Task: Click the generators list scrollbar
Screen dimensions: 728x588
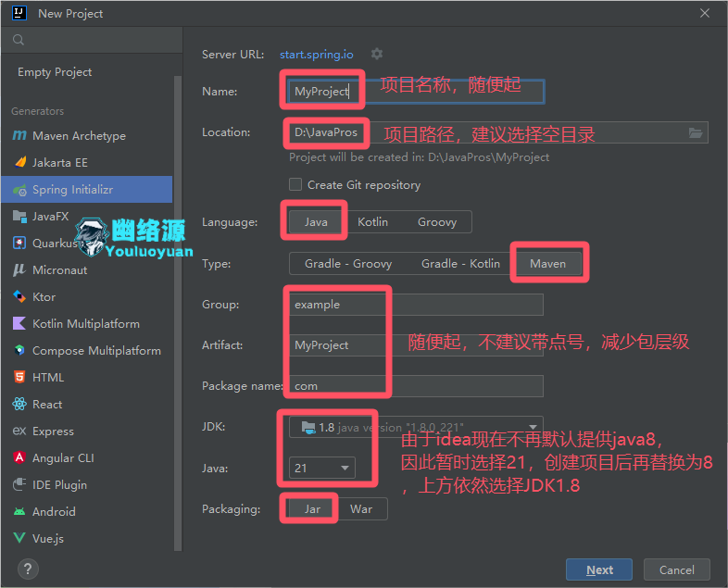Action: (x=177, y=313)
